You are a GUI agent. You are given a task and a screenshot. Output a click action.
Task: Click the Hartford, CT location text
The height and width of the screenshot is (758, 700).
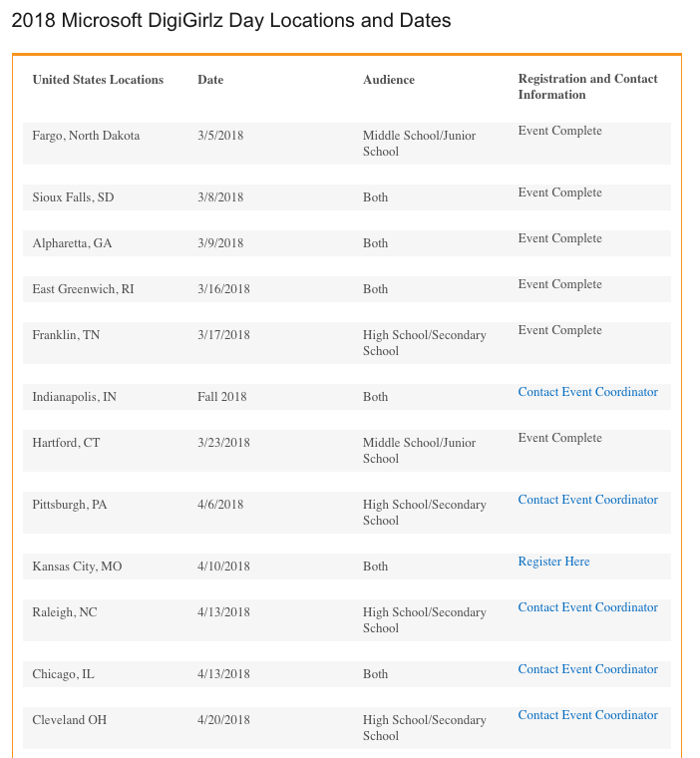[x=66, y=443]
